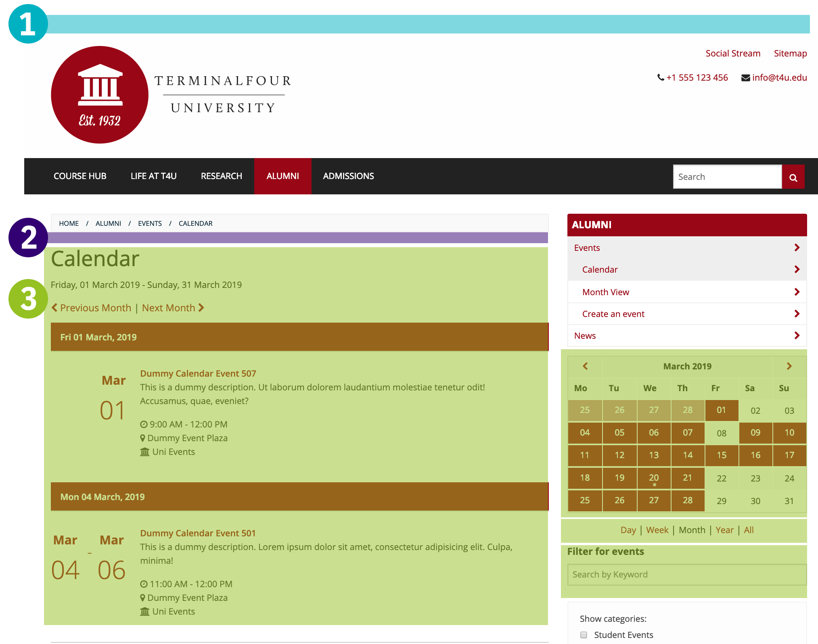Select day 15 in mini calendar

(721, 455)
